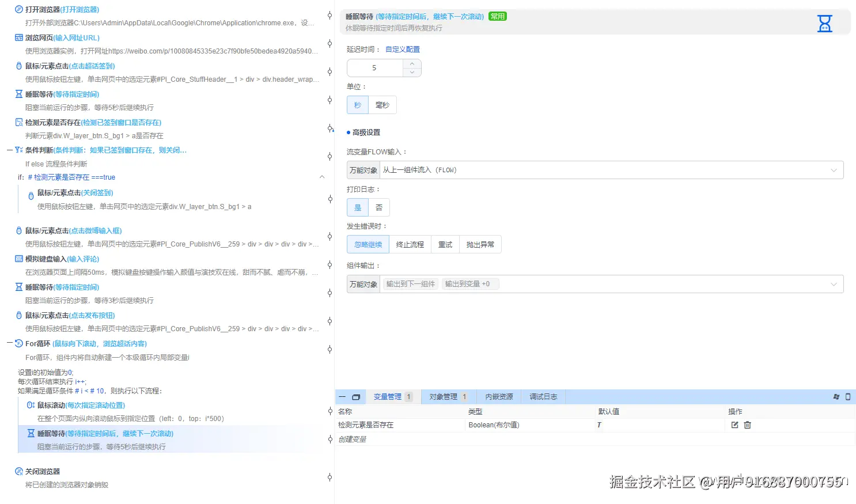The width and height of the screenshot is (856, 504).
Task: Click the 高级设置 section heading
Action: click(366, 132)
